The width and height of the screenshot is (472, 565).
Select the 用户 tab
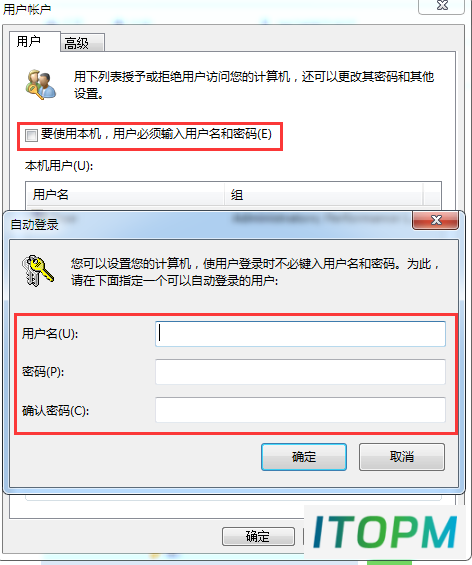click(x=35, y=42)
